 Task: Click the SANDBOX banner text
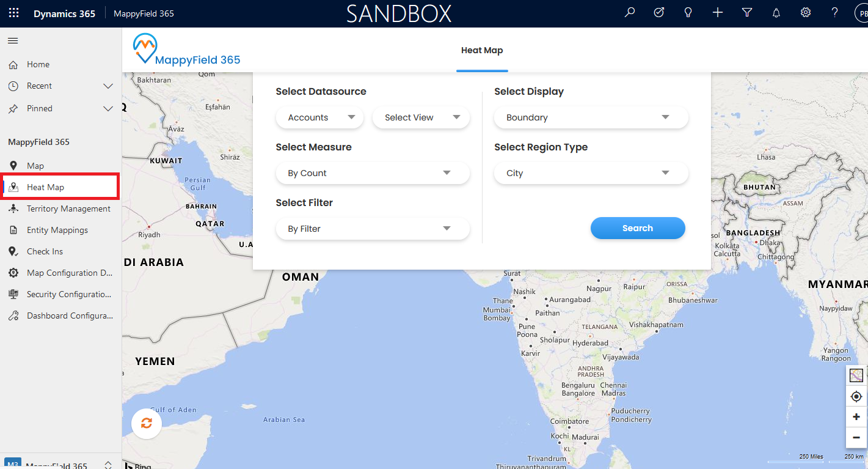[x=399, y=13]
